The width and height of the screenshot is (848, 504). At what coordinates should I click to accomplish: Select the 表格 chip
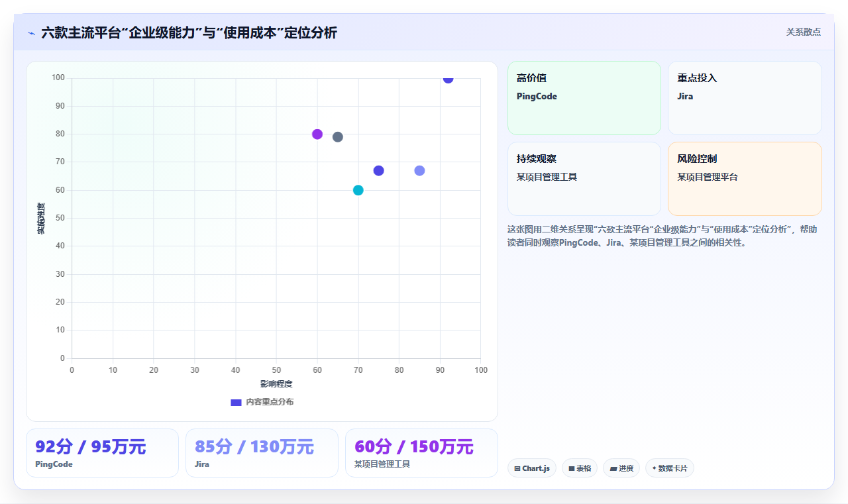[x=580, y=468]
